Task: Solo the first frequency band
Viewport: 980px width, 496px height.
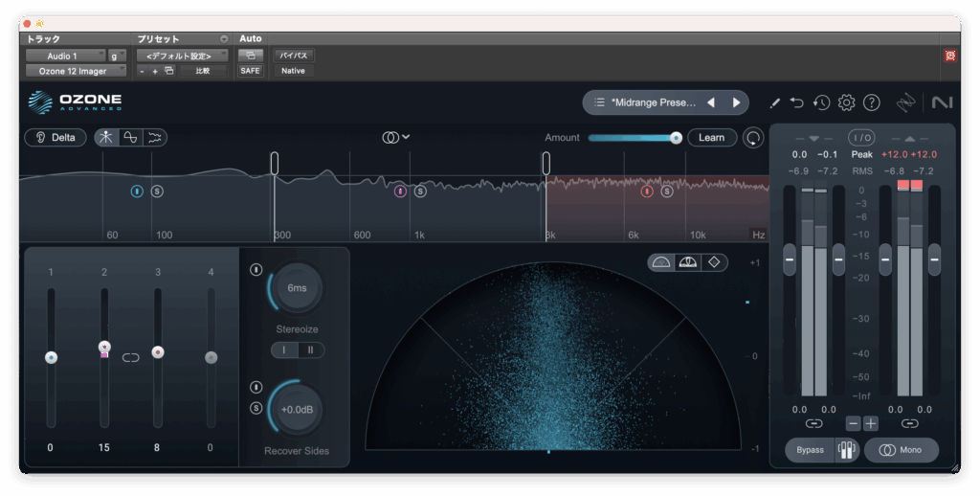Action: pyautogui.click(x=157, y=192)
